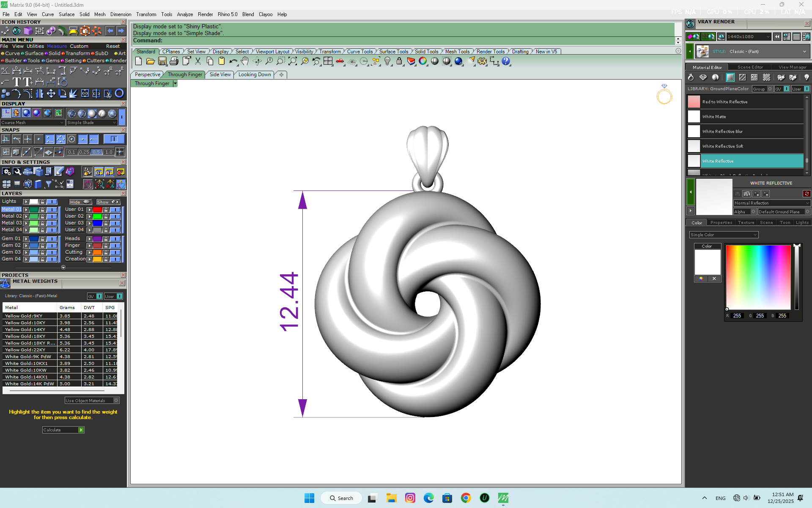Click the light bulb visibility icon
The image size is (812, 508).
[x=387, y=61]
